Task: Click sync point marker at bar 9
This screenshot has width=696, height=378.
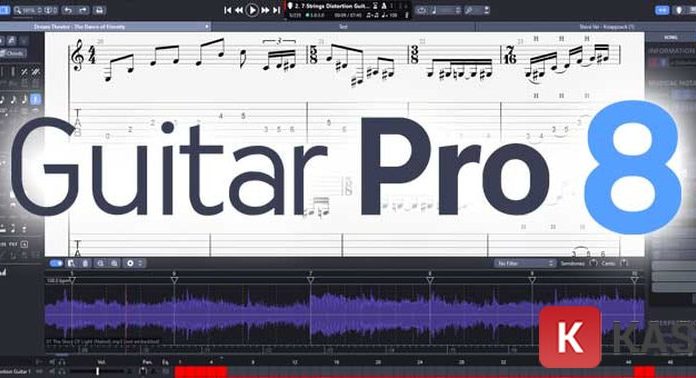Action: 532,280
